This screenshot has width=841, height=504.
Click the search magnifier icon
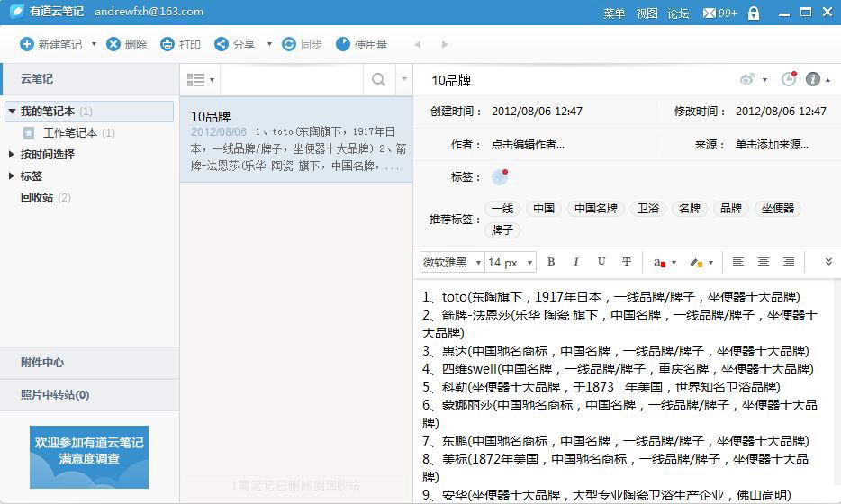[x=378, y=80]
